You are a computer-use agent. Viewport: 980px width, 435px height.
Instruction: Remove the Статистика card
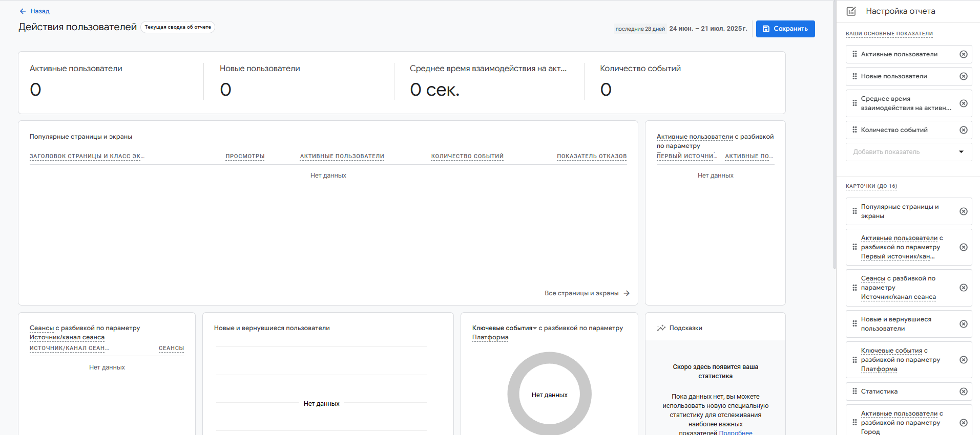tap(964, 391)
